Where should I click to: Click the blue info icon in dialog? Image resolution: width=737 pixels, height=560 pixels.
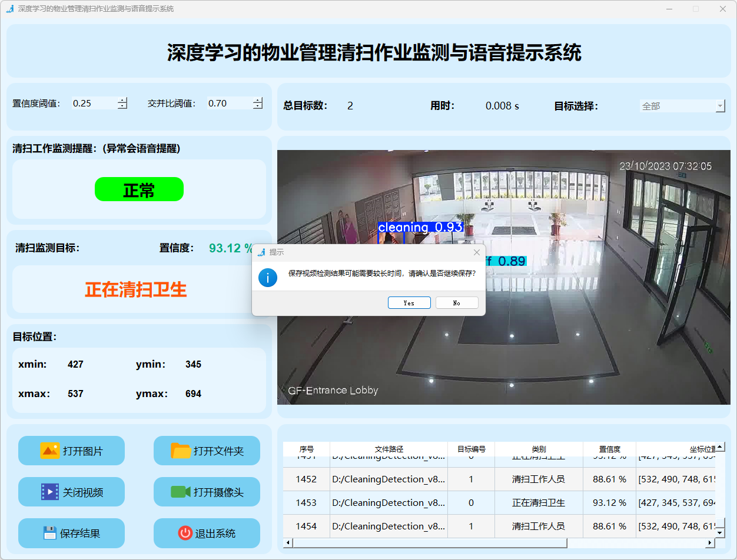[x=268, y=278]
